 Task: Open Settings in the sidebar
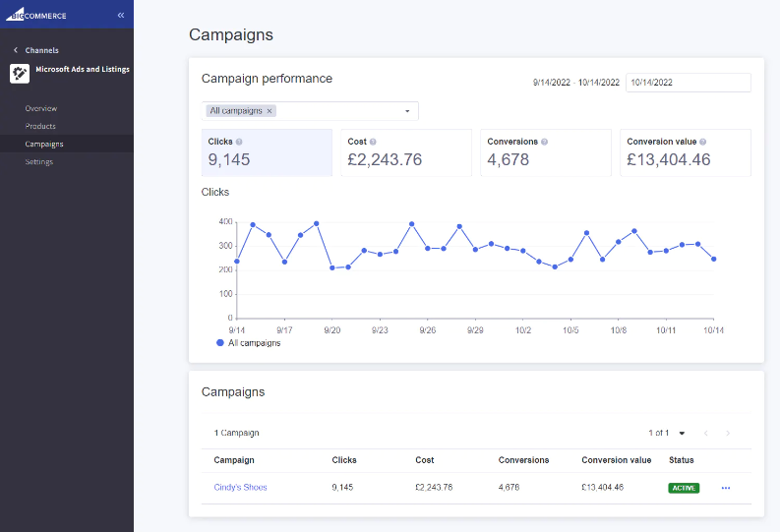click(39, 161)
